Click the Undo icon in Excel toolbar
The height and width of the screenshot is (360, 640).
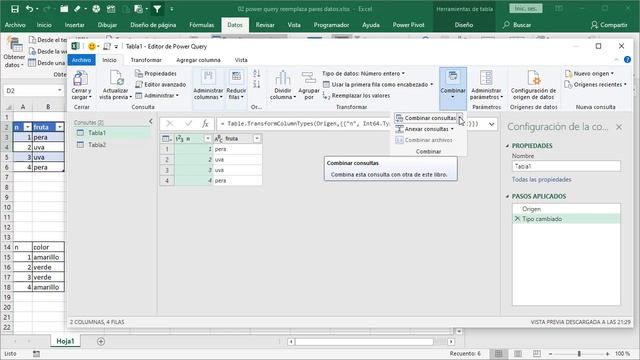pos(29,9)
